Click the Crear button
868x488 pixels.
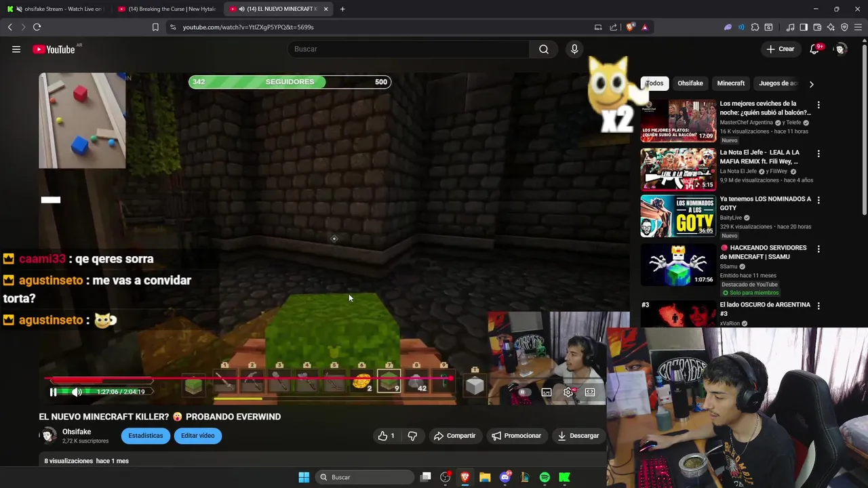(780, 49)
